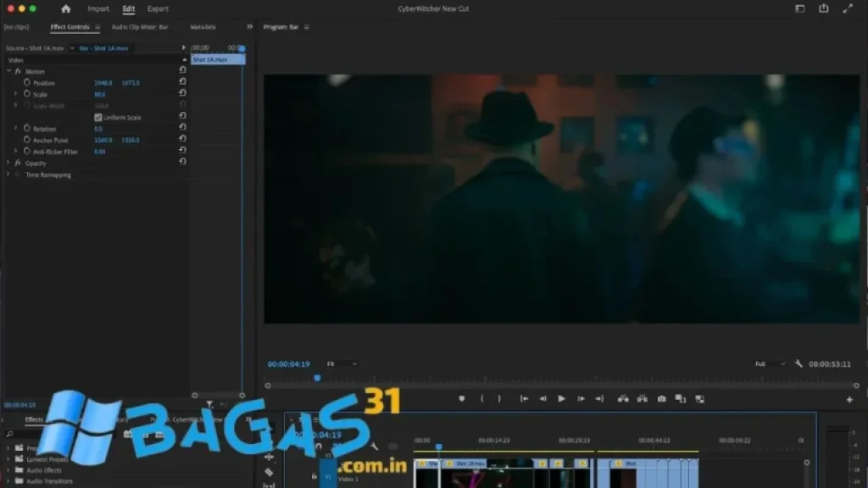Toggle full screen video output icon
The image size is (868, 488).
pos(848,8)
